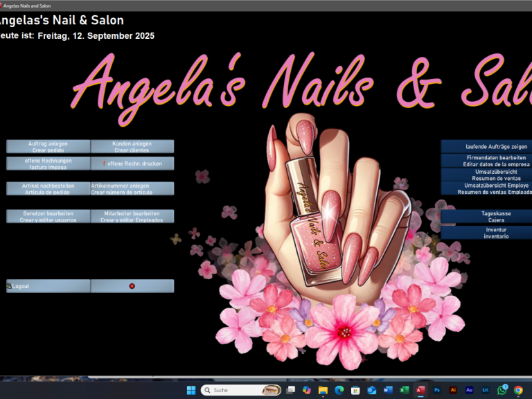This screenshot has height=399, width=532.
Task: Open Mitarbeiter bearbeiten employee editor
Action: tap(132, 216)
